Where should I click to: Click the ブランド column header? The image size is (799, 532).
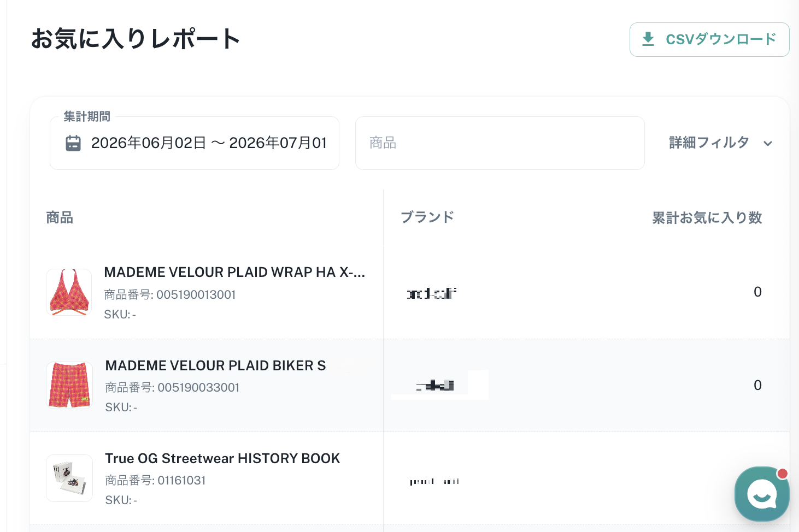click(427, 217)
